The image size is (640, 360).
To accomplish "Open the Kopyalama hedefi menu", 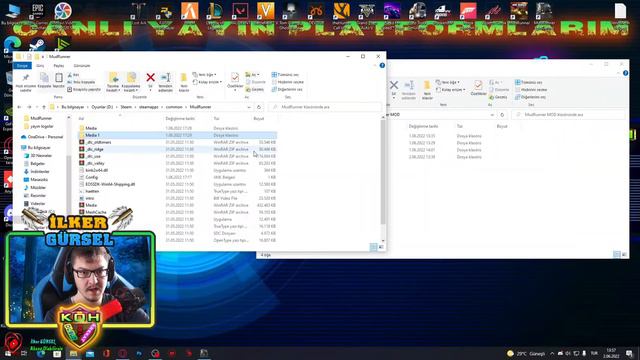I will [x=131, y=82].
